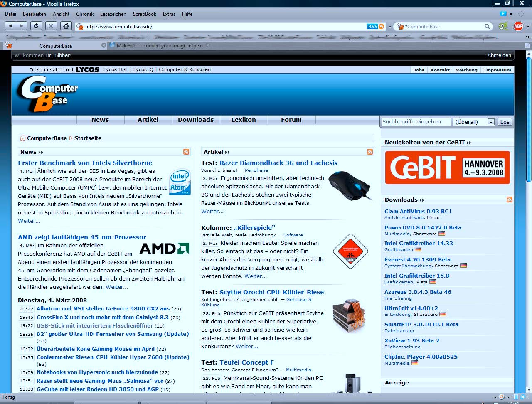Click the ComputerBase logo
Screen dimensions: 532x404
(47, 94)
